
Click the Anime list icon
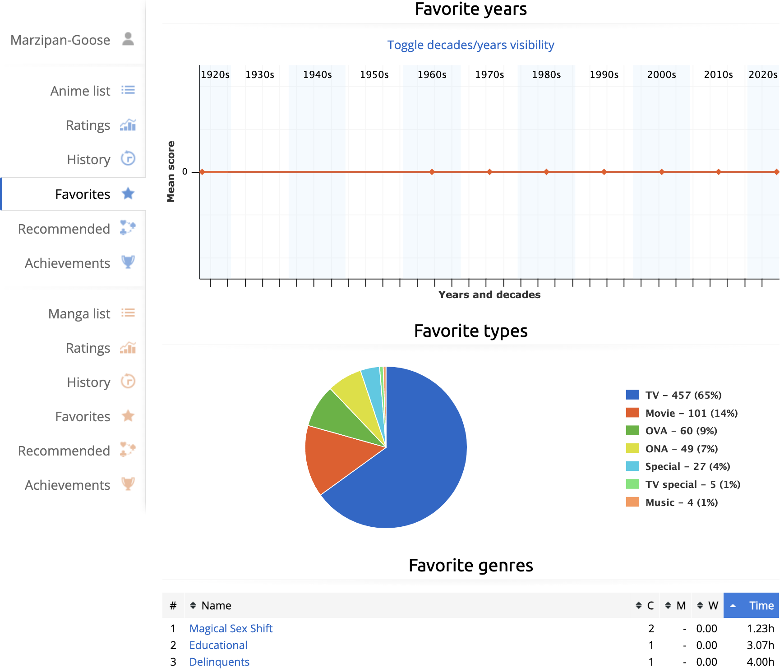coord(128,91)
